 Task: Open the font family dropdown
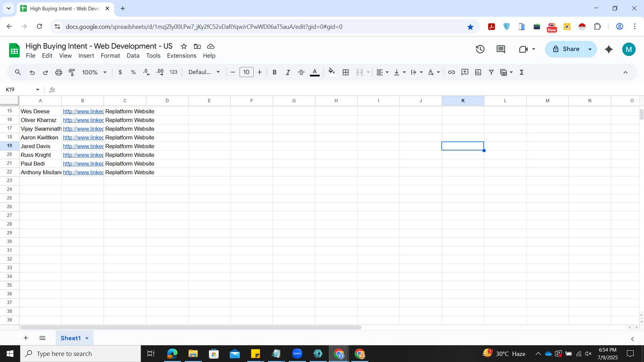coord(204,72)
